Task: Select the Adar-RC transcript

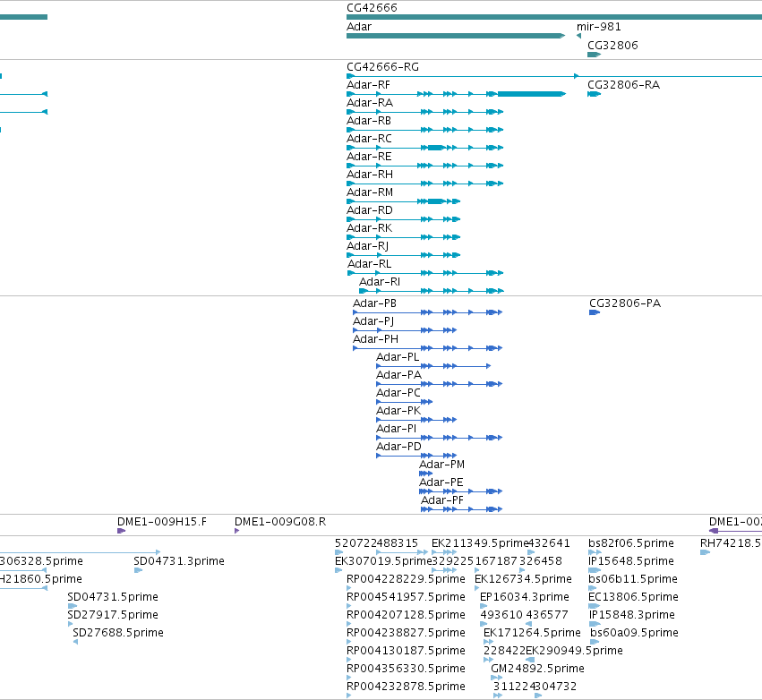Action: pyautogui.click(x=424, y=148)
